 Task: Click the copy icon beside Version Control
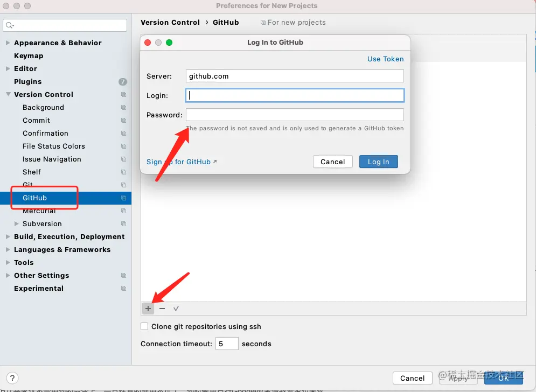124,95
